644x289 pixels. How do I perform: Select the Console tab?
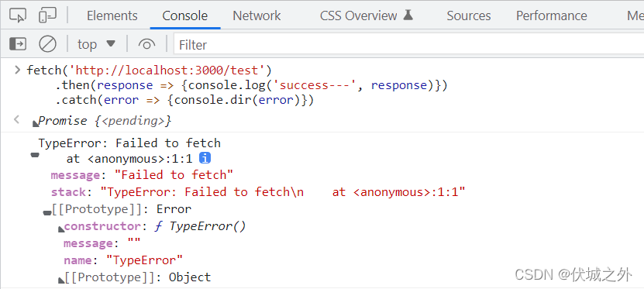click(184, 15)
